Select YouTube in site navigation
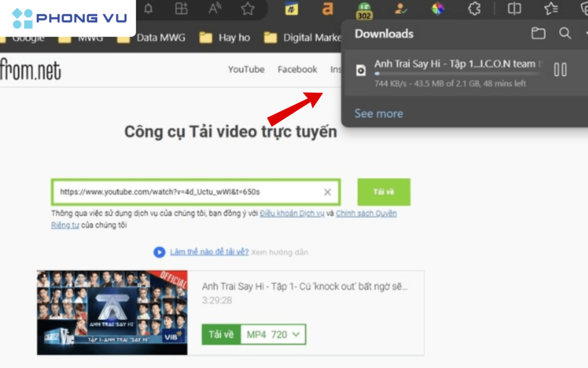The height and width of the screenshot is (368, 588). (x=246, y=69)
